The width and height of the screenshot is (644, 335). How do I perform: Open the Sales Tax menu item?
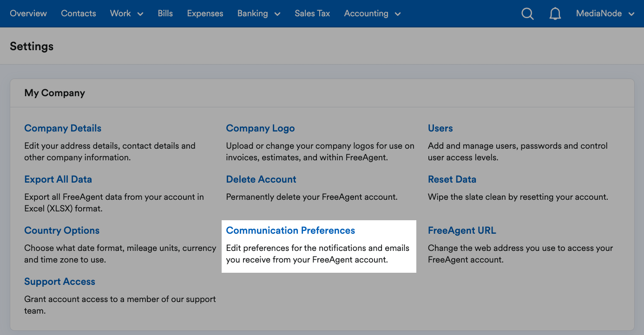312,13
